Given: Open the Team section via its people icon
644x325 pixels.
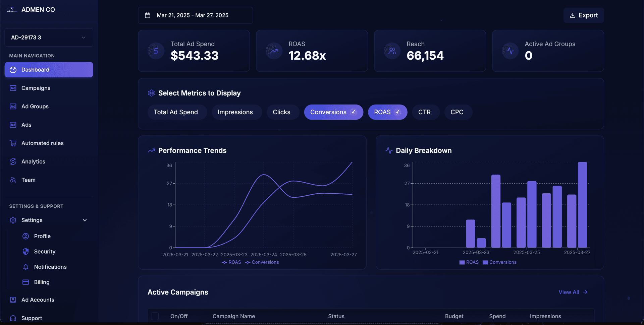Looking at the screenshot, I should (x=13, y=180).
